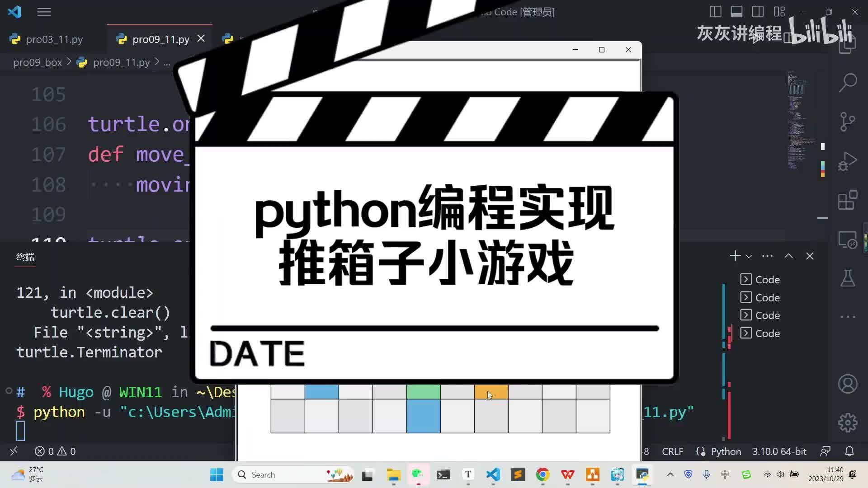Click the taskbar Search box
The height and width of the screenshot is (488, 868).
click(293, 474)
